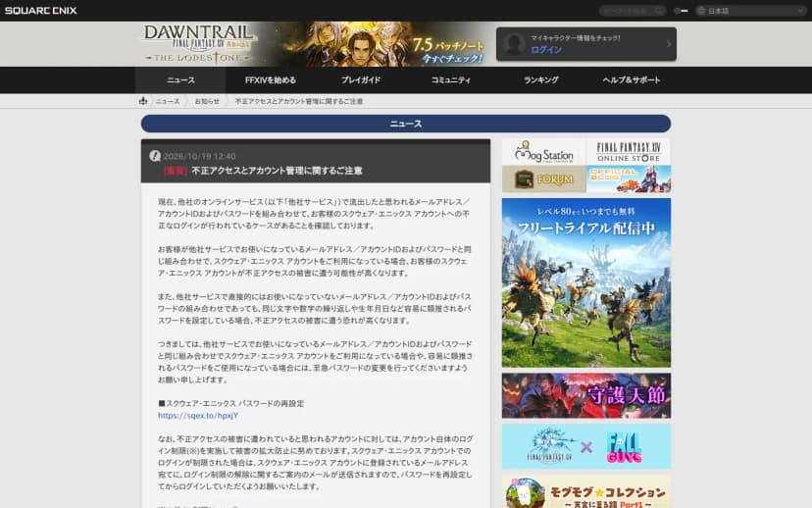
Task: Toggle the small switch left of language selector
Action: (681, 11)
